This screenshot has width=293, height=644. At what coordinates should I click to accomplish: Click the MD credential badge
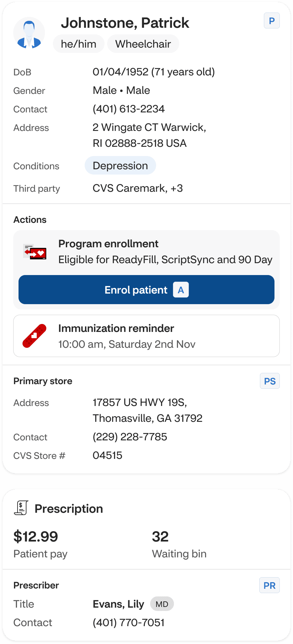[162, 604]
